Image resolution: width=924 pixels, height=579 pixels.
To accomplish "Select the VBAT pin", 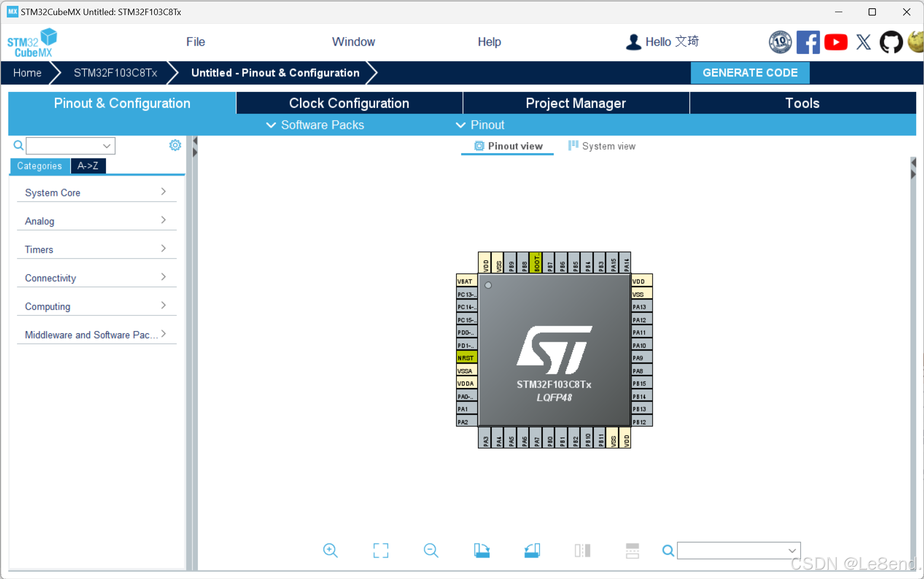I will pos(467,281).
